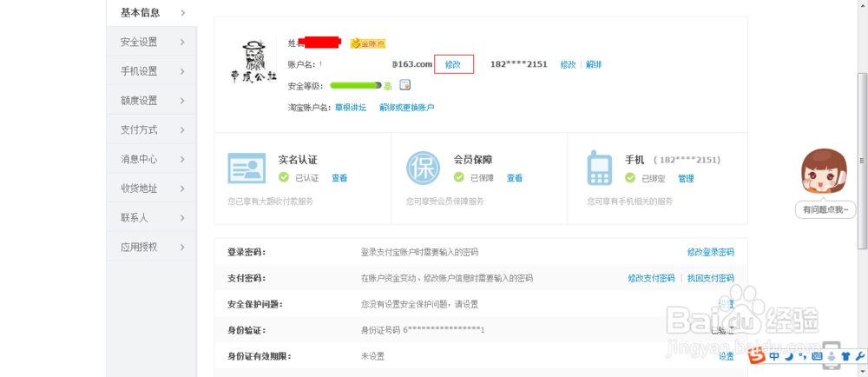Expand 手机设置 chevron arrow
This screenshot has height=377, width=868.
point(182,71)
